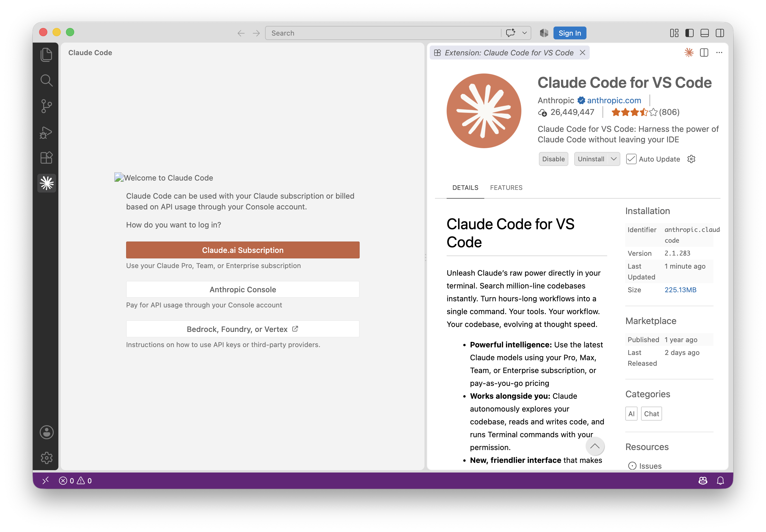Click the Disable button
Image resolution: width=766 pixels, height=532 pixels.
pos(553,159)
